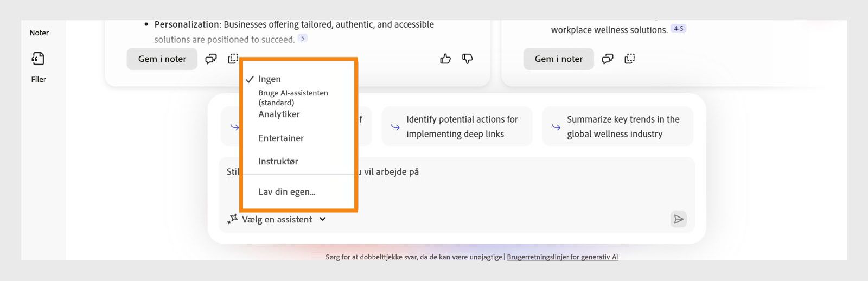Image resolution: width=868 pixels, height=281 pixels.
Task: Click thumbs down icon
Action: pos(468,59)
